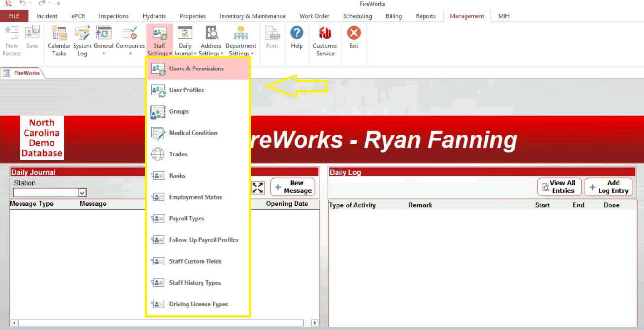Open the General dropdown in ribbon
Viewport: 644px width, 330px height.
tap(104, 42)
